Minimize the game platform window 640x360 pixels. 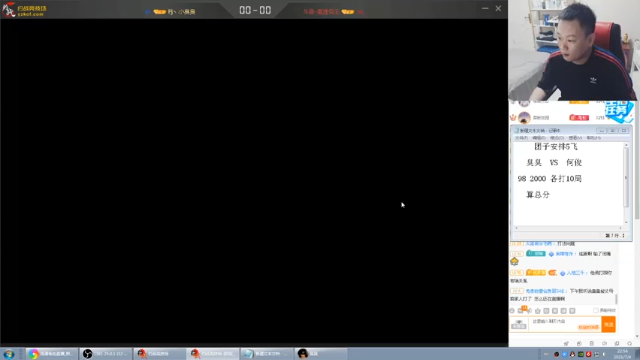[x=485, y=9]
